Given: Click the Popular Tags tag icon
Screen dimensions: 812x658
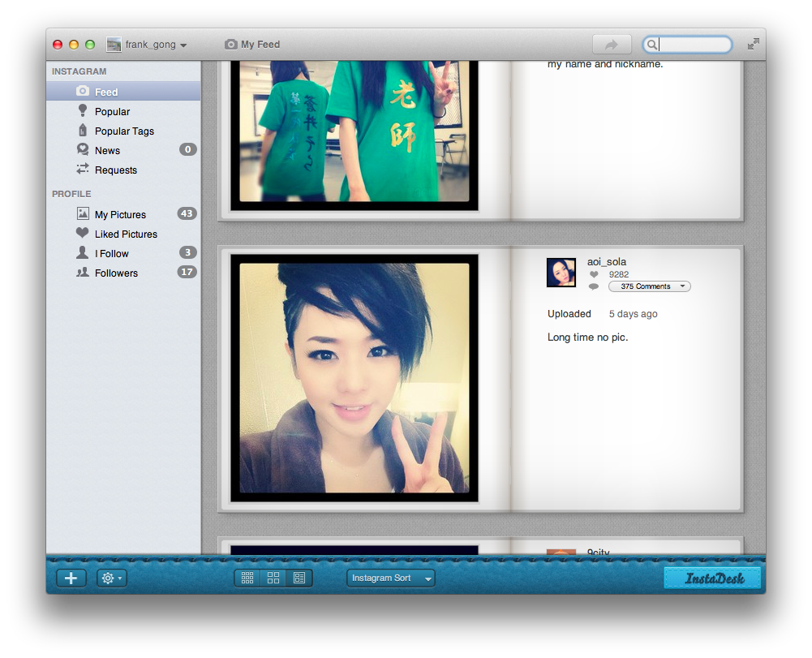Looking at the screenshot, I should click(83, 130).
